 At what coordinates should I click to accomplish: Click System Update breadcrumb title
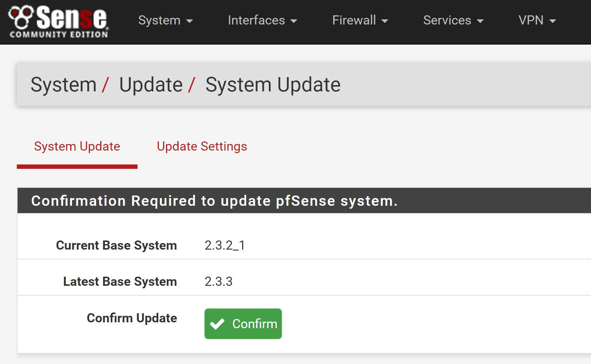tap(273, 85)
